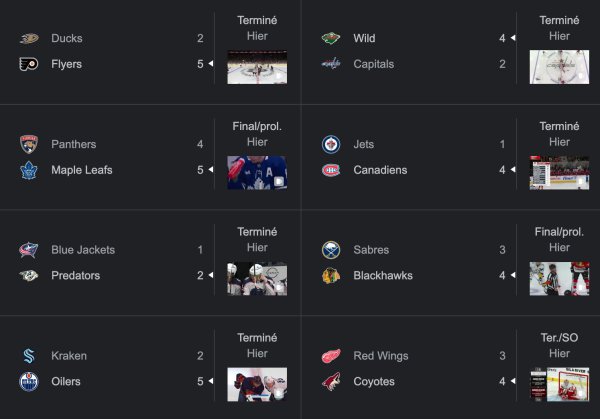Click the Red Wings logo

pos(331,356)
